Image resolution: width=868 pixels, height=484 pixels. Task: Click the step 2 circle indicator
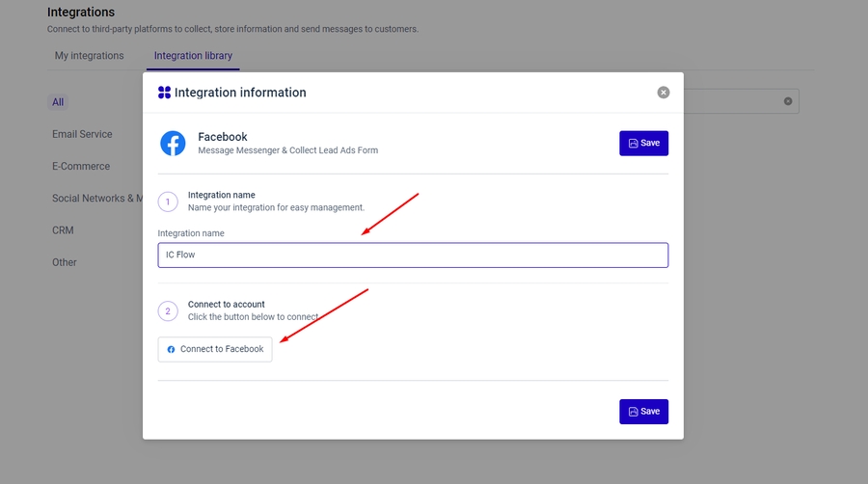(168, 310)
